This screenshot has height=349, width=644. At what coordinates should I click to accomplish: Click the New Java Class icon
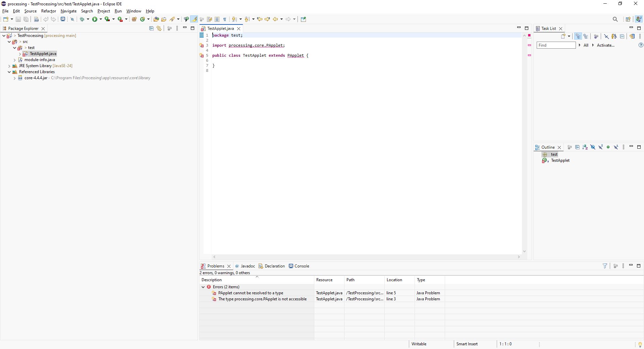click(x=143, y=19)
